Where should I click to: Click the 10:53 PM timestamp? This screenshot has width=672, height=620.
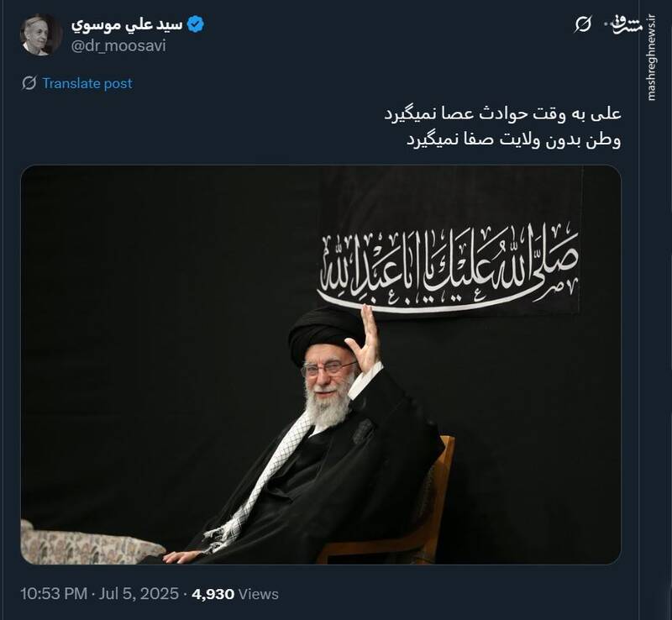(54, 594)
